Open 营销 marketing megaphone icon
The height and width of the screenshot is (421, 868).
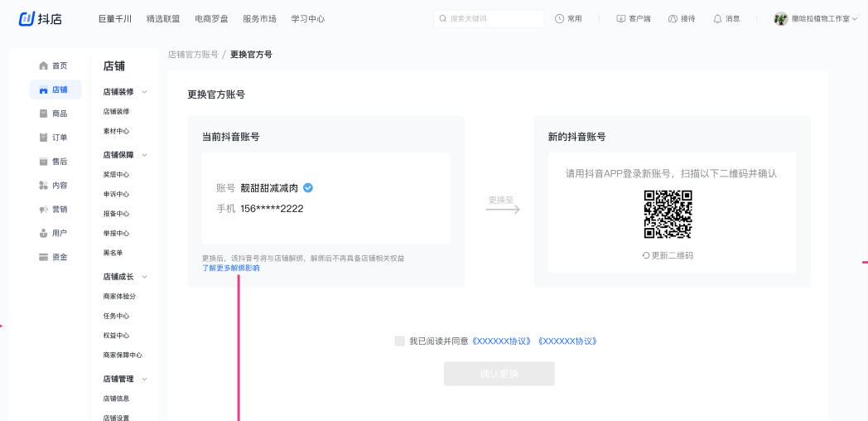[44, 210]
